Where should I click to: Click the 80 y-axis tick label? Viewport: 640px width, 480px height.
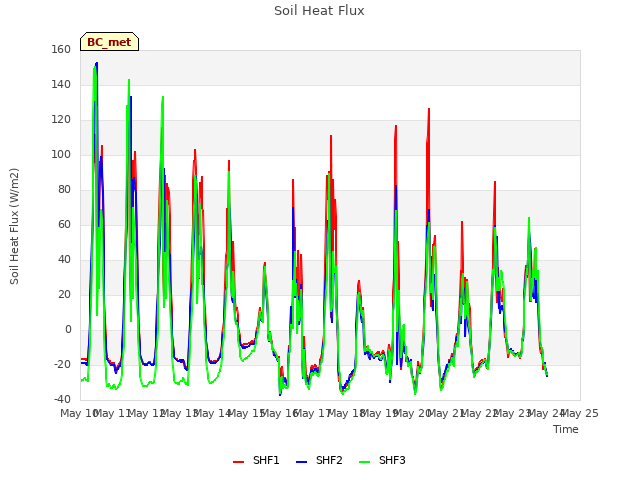pyautogui.click(x=64, y=189)
